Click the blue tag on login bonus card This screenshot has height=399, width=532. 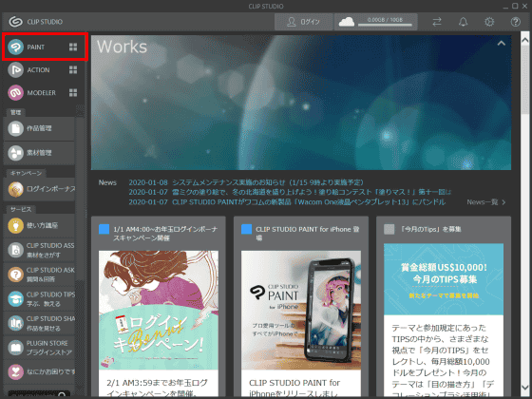(x=104, y=229)
